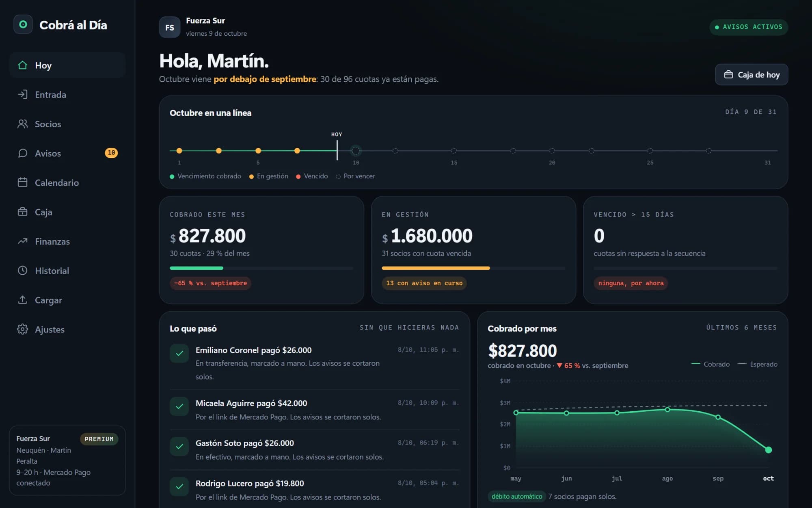Click the Cobrá al Día logo icon
The width and height of the screenshot is (812, 508).
coord(23,24)
